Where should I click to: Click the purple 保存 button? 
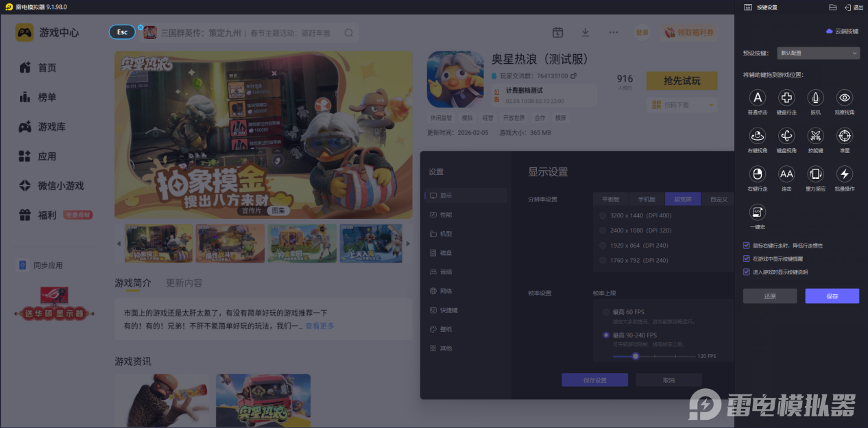[x=832, y=296]
